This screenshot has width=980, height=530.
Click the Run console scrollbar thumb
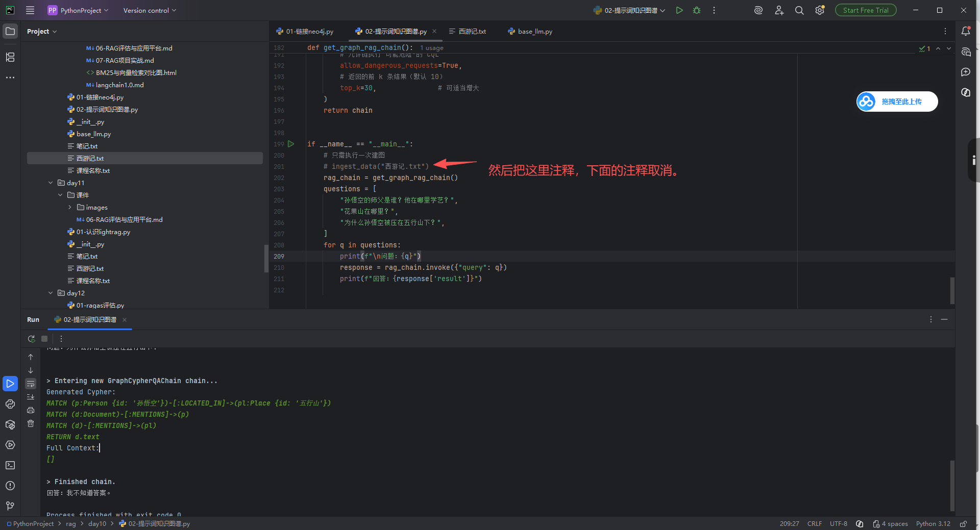tap(952, 485)
